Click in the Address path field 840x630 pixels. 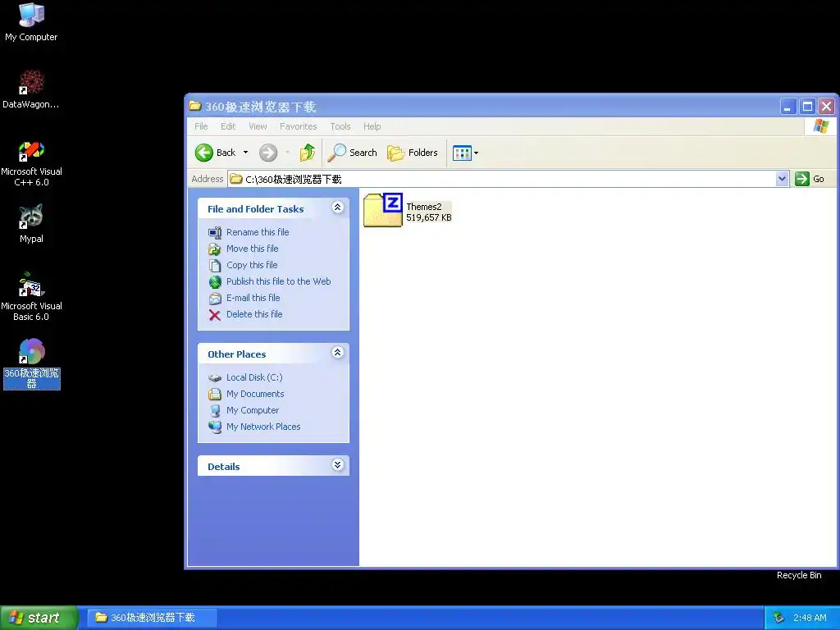[502, 179]
